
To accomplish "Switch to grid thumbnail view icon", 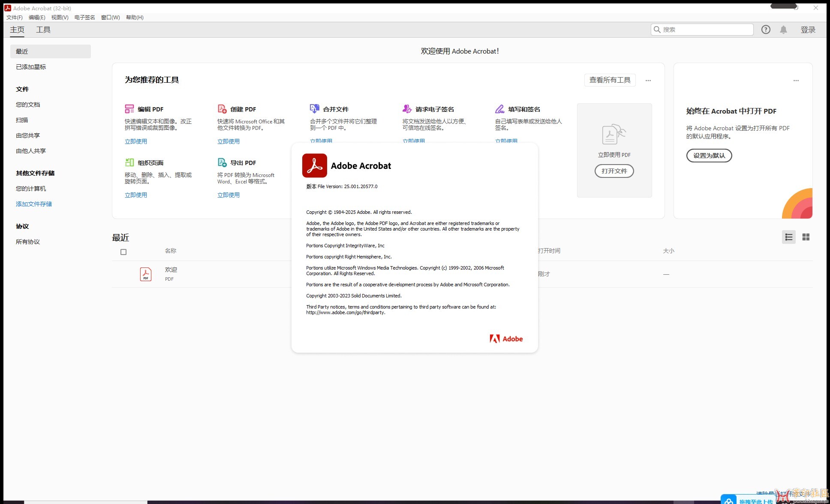I will point(806,237).
